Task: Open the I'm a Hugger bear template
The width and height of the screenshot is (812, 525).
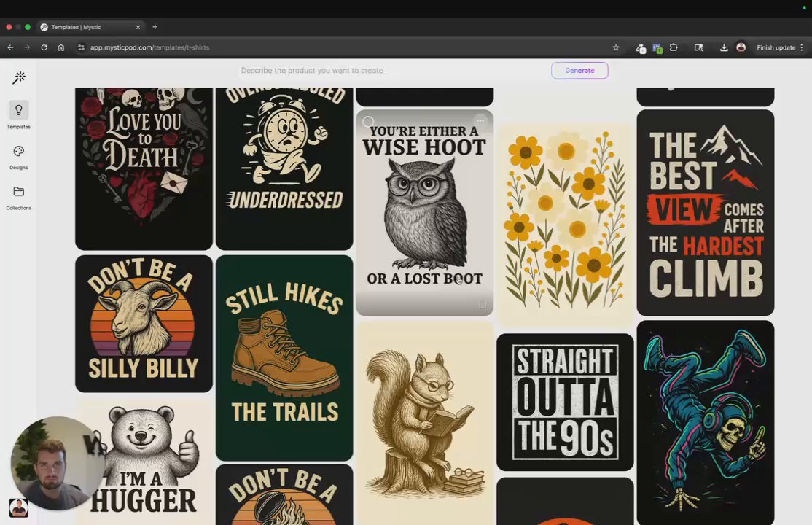Action: [x=144, y=462]
